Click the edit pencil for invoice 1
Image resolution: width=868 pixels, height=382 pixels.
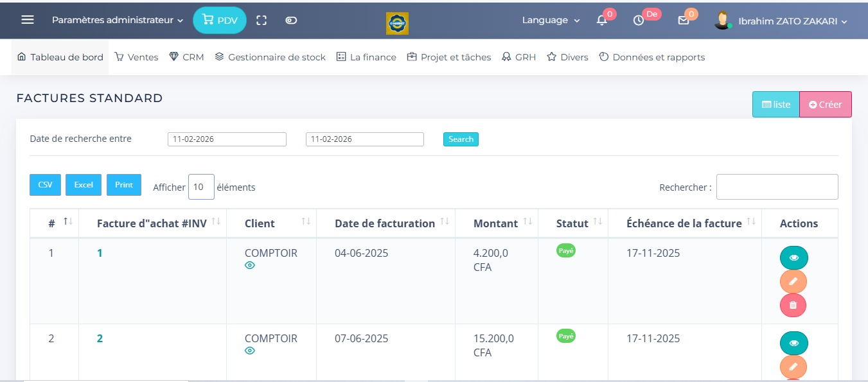[793, 281]
